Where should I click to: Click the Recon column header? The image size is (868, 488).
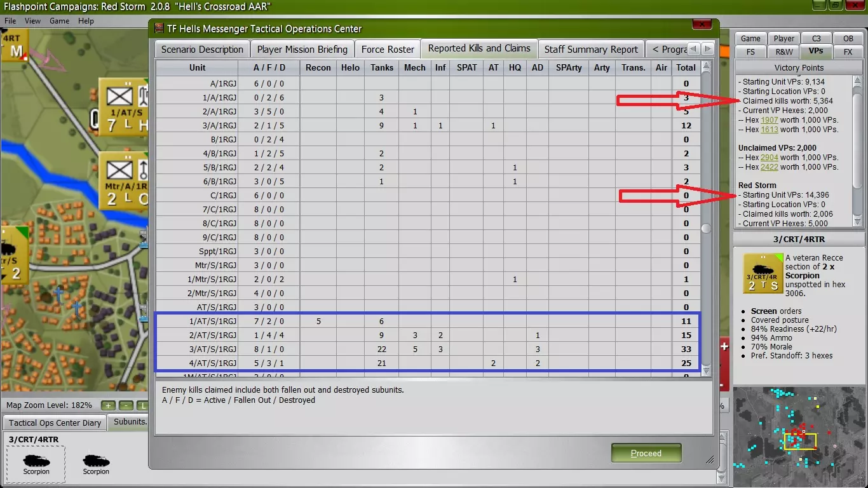point(318,67)
